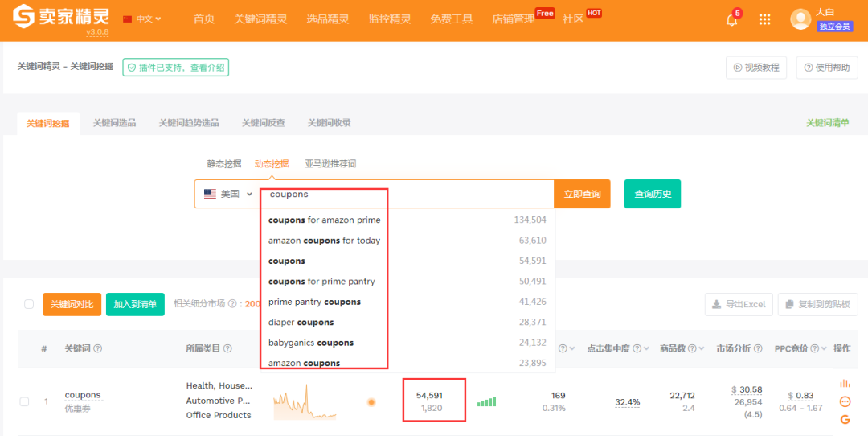
Task: Click the coupons keyword link in table
Action: (x=83, y=395)
